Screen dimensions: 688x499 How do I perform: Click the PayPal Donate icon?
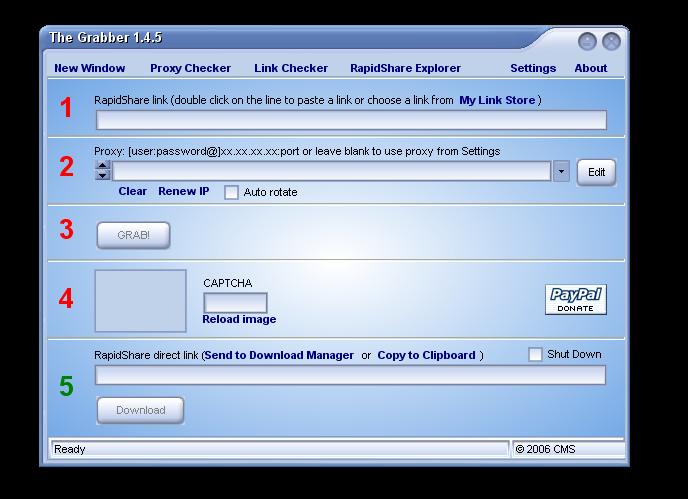(x=575, y=299)
